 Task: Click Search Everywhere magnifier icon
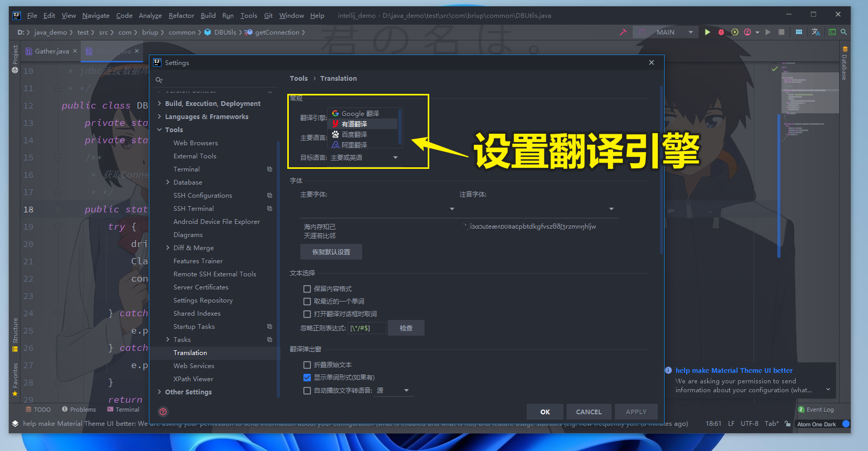pos(844,32)
